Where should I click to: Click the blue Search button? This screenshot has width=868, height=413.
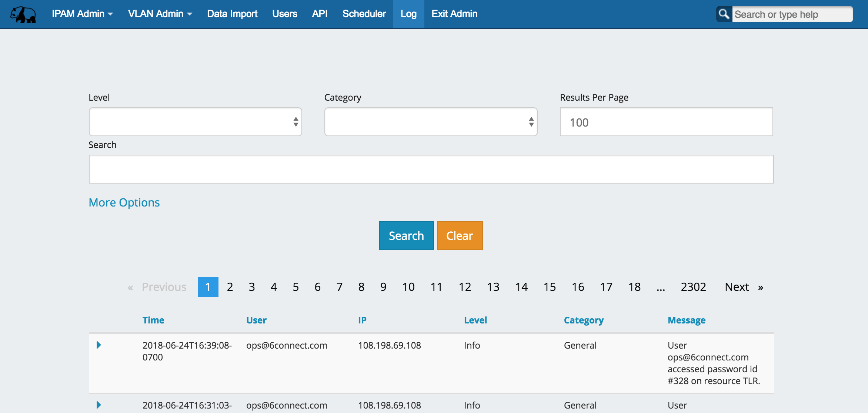pyautogui.click(x=406, y=236)
